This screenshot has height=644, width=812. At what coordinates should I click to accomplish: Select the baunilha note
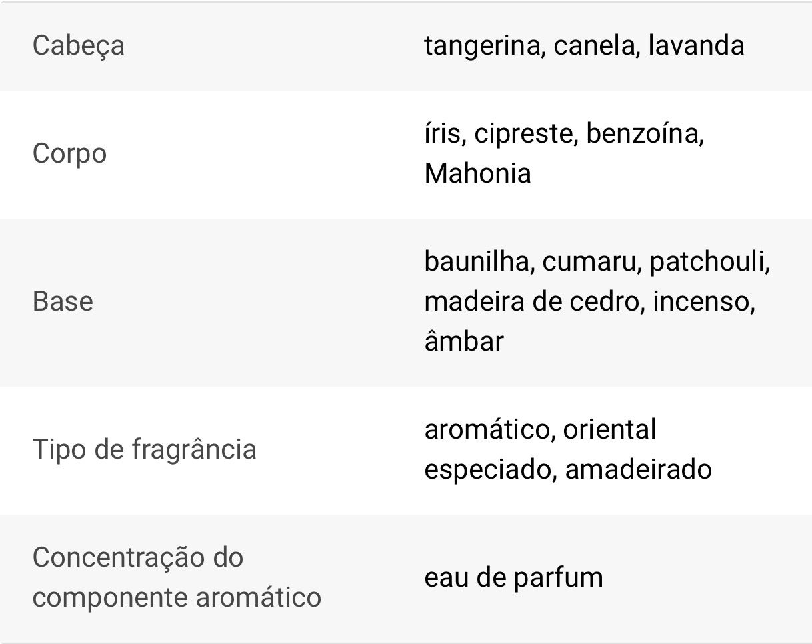pyautogui.click(x=477, y=261)
